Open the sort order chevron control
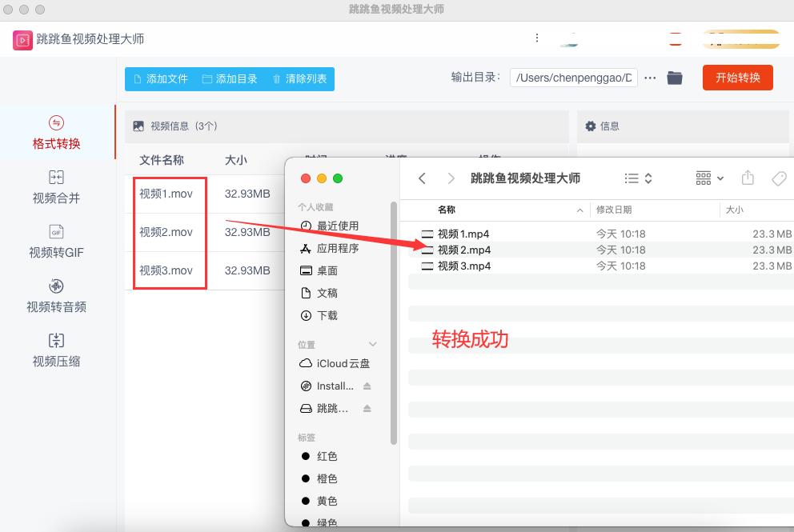 tap(647, 178)
